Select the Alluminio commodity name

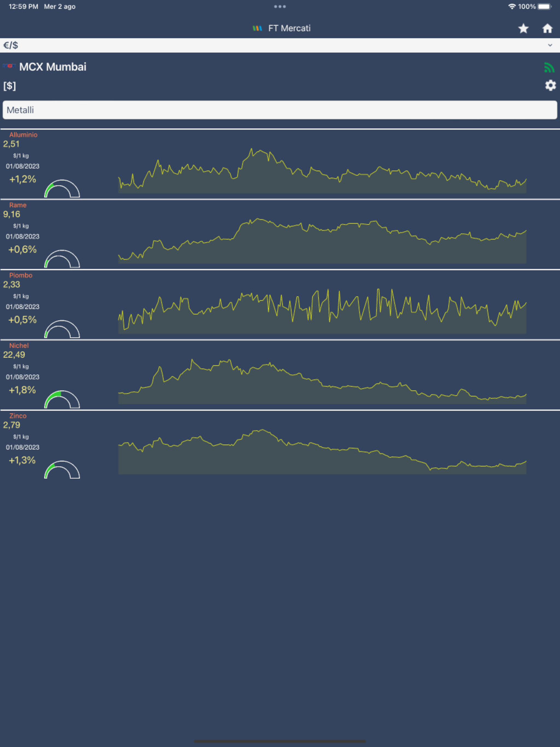tap(23, 135)
